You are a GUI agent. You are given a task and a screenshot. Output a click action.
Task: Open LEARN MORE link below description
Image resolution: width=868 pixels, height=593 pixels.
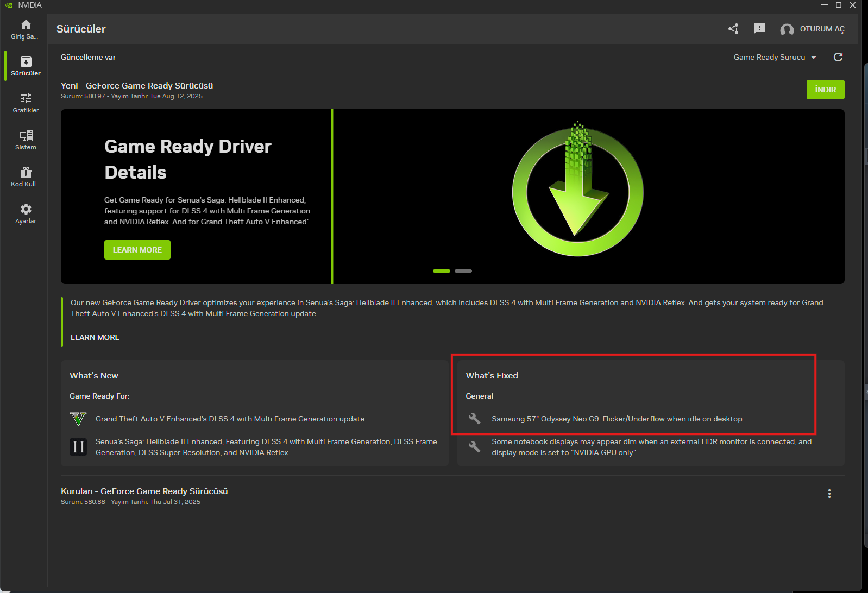tap(95, 337)
